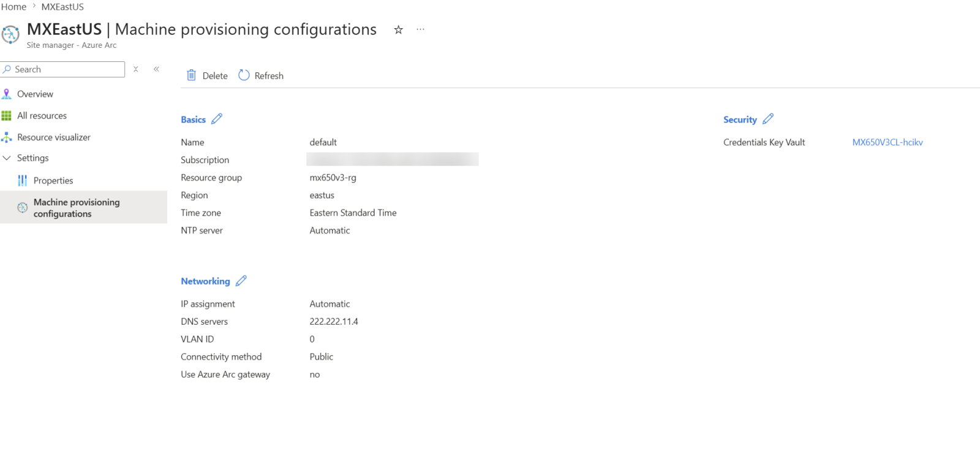Open All resources in sidebar
The height and width of the screenshot is (462, 980).
[x=42, y=116]
